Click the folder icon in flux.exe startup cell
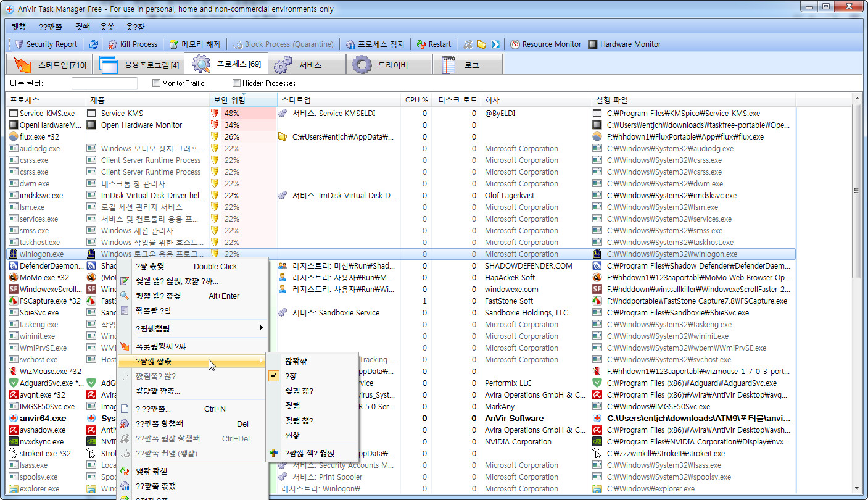 click(x=283, y=137)
